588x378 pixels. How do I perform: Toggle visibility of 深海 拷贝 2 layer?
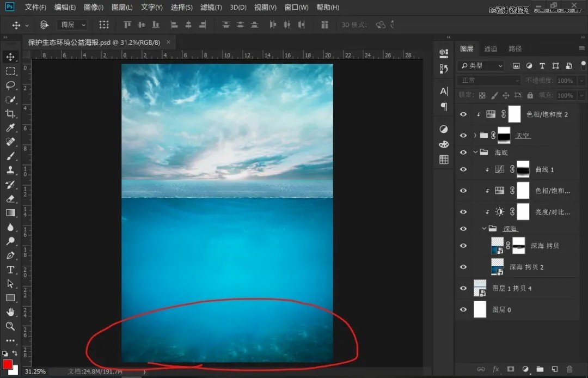[463, 267]
